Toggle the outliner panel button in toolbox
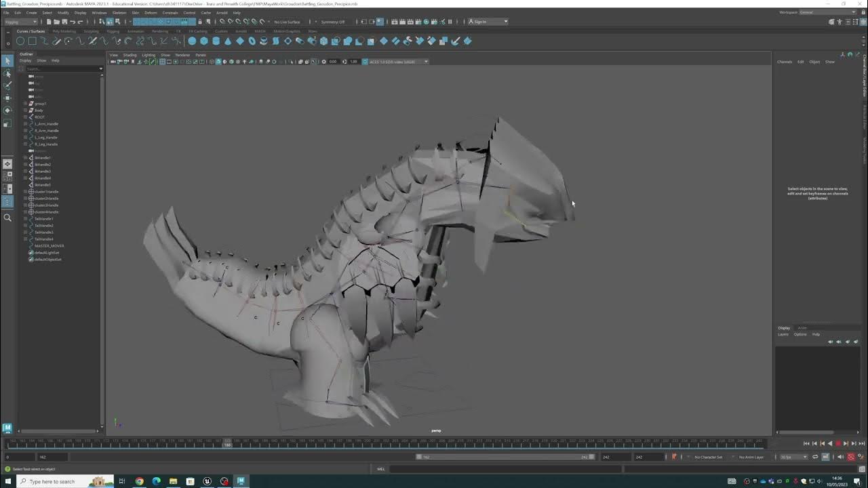This screenshot has width=868, height=488. point(7,201)
